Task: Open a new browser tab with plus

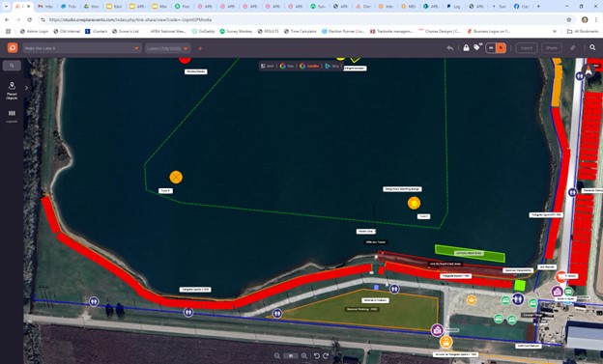Action: (538, 6)
